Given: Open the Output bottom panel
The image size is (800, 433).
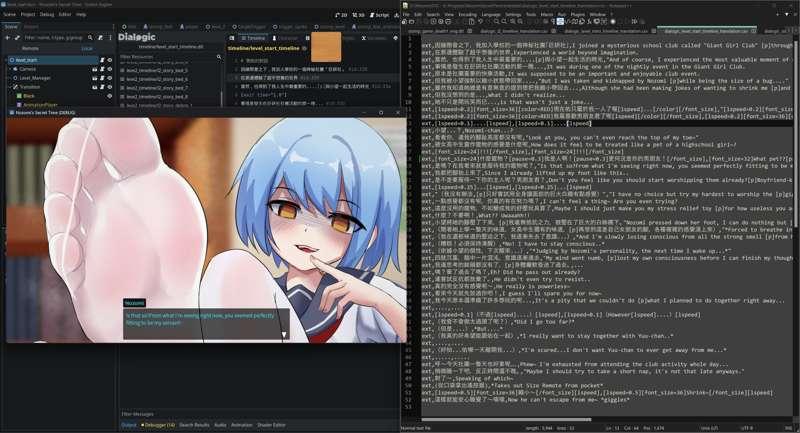Looking at the screenshot, I should (x=129, y=425).
